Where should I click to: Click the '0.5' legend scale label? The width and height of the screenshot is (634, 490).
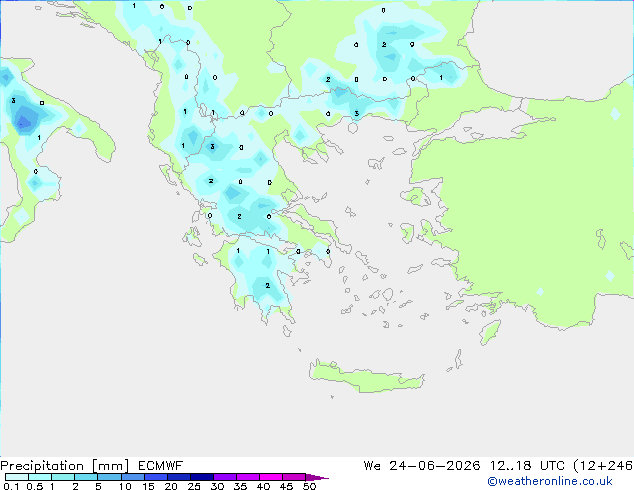(35, 486)
